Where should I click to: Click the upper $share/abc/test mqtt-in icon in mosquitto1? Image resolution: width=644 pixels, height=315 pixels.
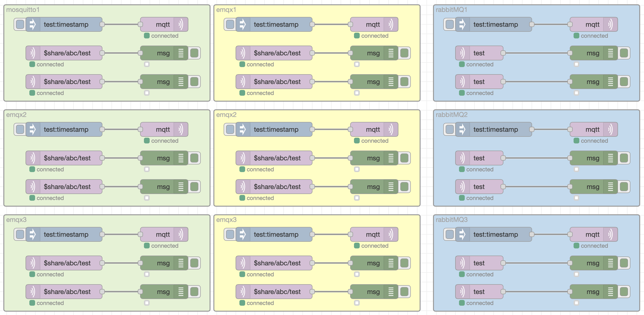[33, 53]
